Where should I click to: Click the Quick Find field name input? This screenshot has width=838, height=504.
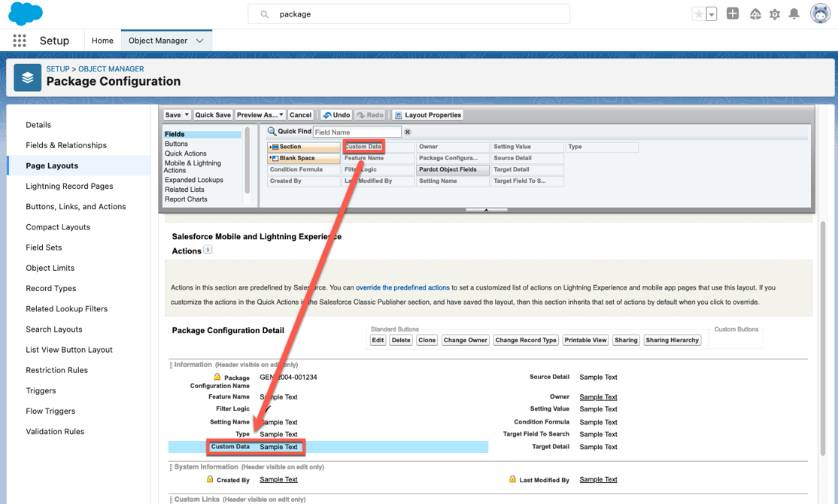click(x=357, y=132)
